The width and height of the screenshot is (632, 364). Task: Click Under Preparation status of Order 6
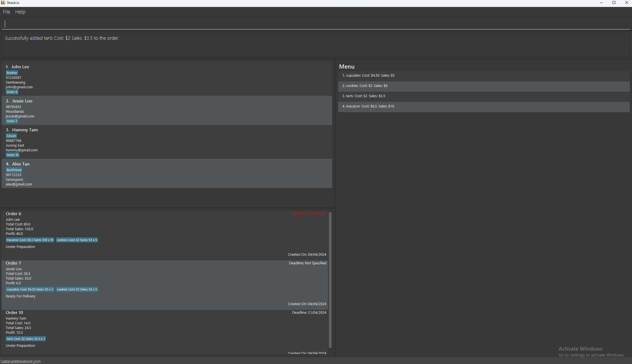(21, 247)
